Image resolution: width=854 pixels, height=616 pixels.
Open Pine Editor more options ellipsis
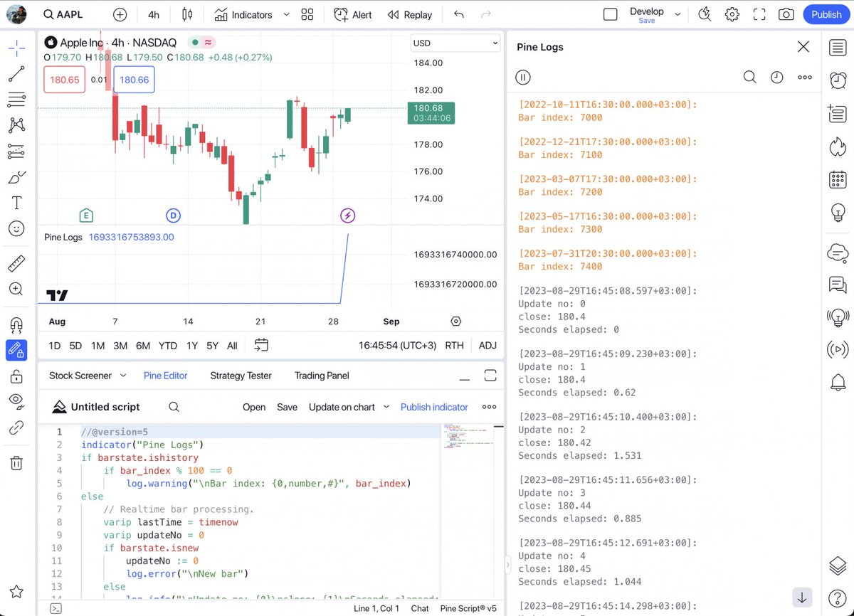[489, 407]
